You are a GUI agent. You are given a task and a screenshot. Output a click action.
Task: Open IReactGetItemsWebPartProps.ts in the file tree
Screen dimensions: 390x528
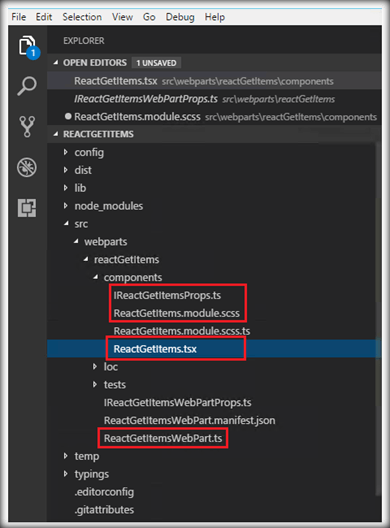pos(177,402)
